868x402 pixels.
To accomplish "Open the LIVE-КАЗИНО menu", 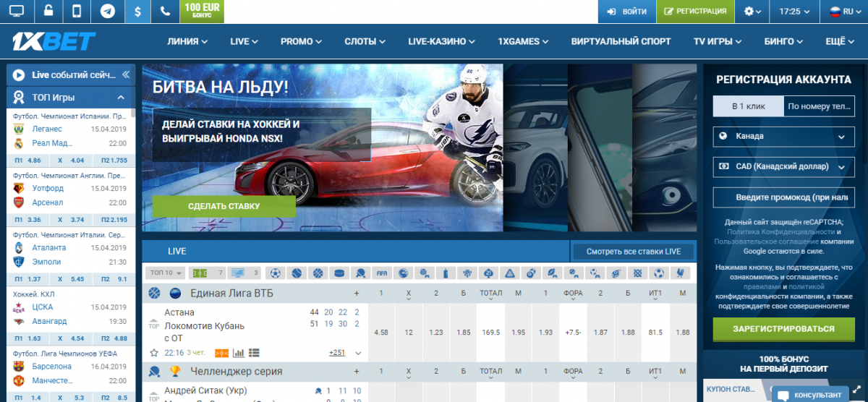I will click(x=442, y=41).
